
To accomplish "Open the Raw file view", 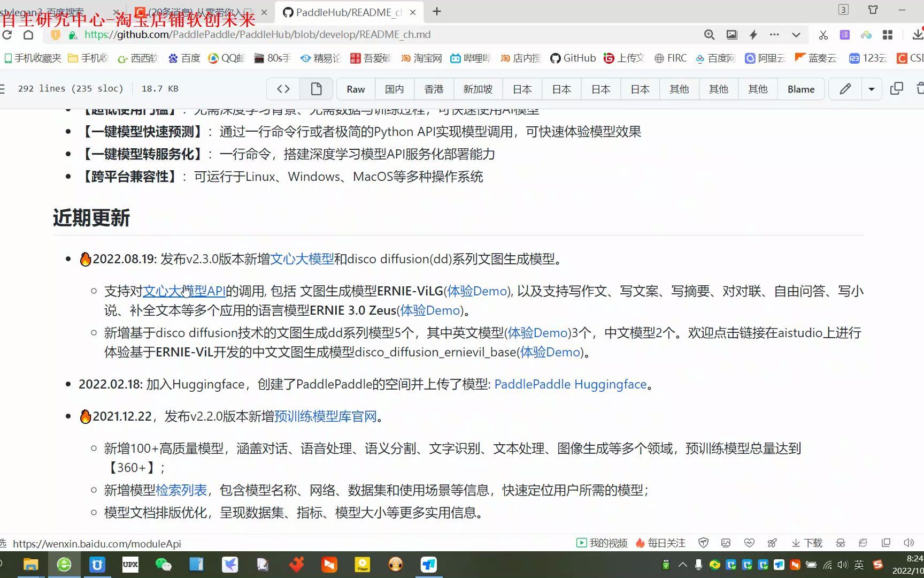I will (356, 89).
